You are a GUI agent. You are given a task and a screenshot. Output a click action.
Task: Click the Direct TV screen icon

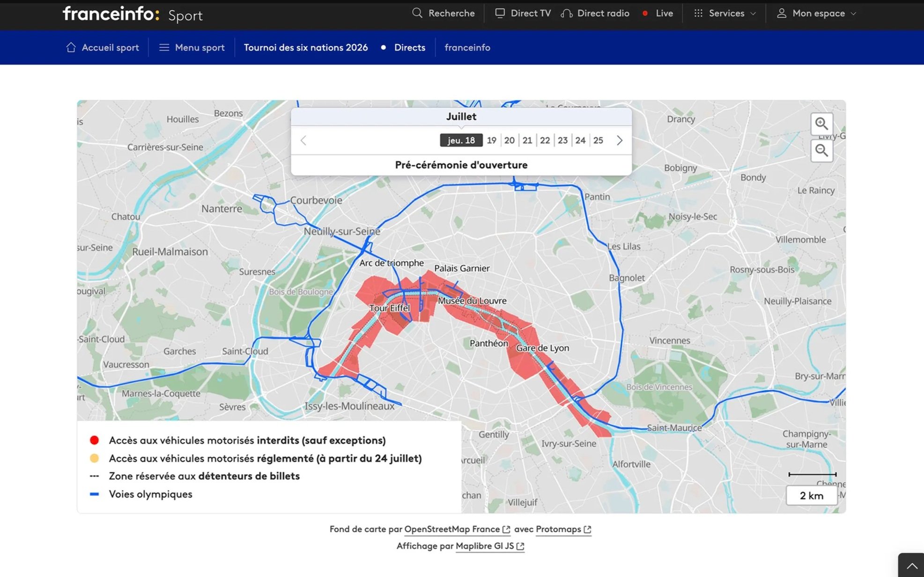(500, 13)
